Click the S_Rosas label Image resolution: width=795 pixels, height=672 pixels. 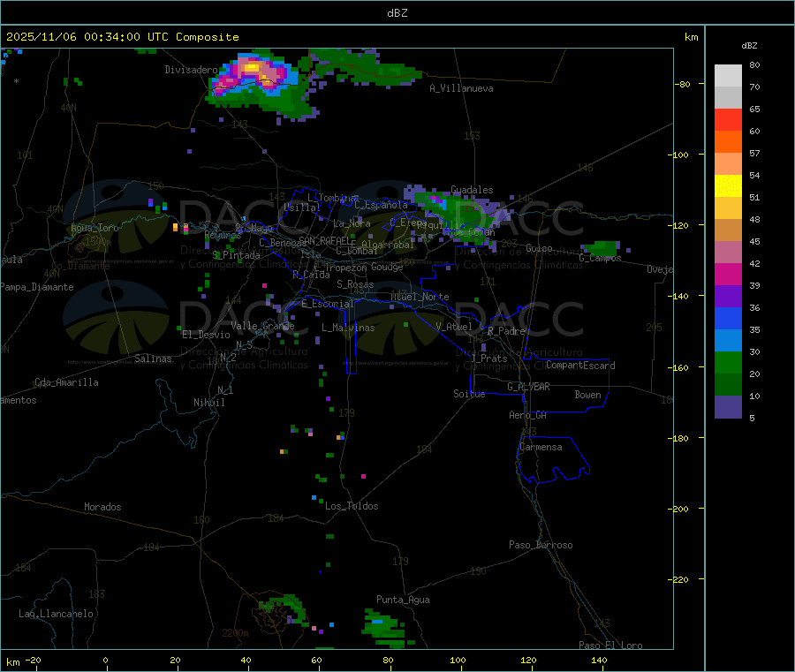[x=355, y=284]
